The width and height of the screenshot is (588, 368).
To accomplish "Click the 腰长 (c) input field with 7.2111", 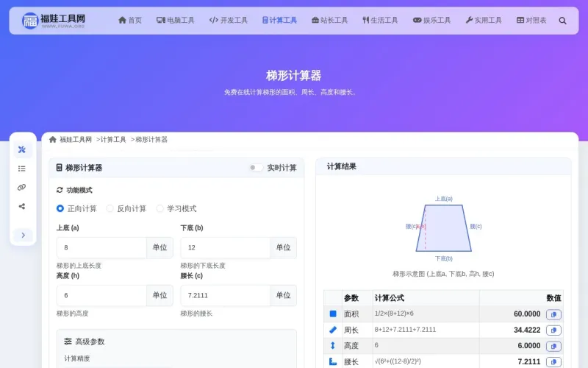I will [225, 295].
